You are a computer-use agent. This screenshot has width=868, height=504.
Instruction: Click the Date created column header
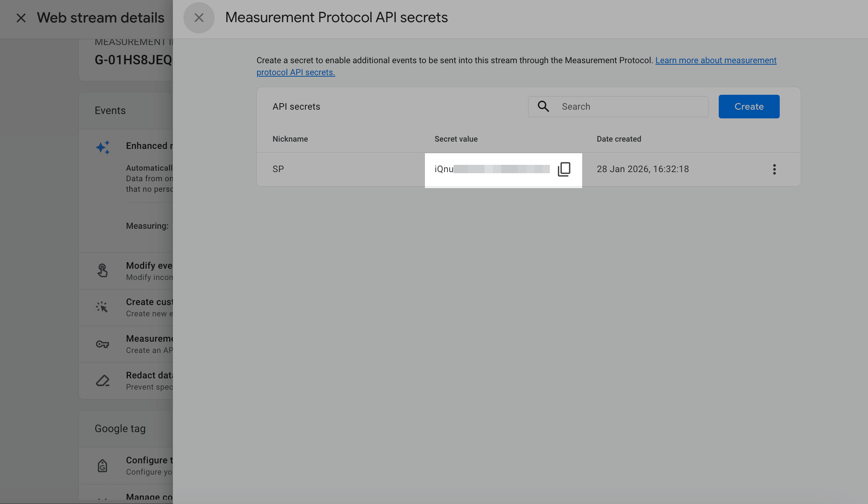[x=618, y=139]
